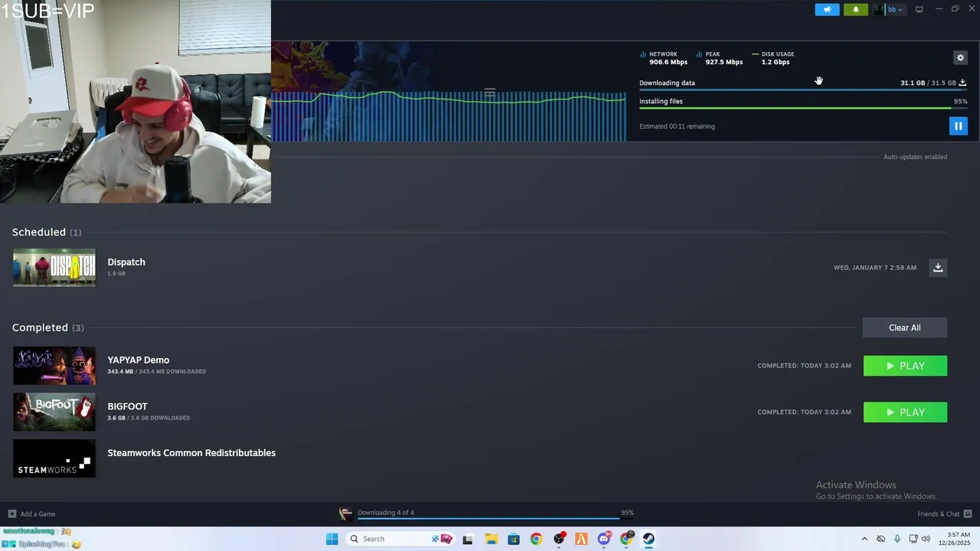980x551 pixels.
Task: Open YAPYAP Demo thumbnail
Action: (x=54, y=366)
